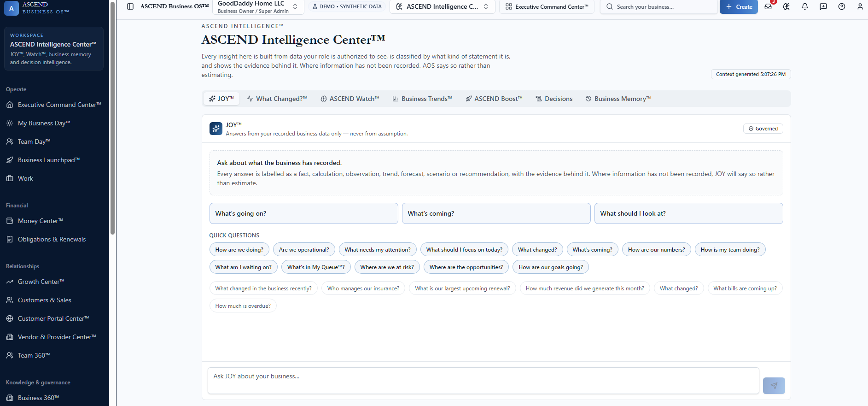868x406 pixels.
Task: Ask 'What am I waiting on?' question
Action: pyautogui.click(x=244, y=267)
